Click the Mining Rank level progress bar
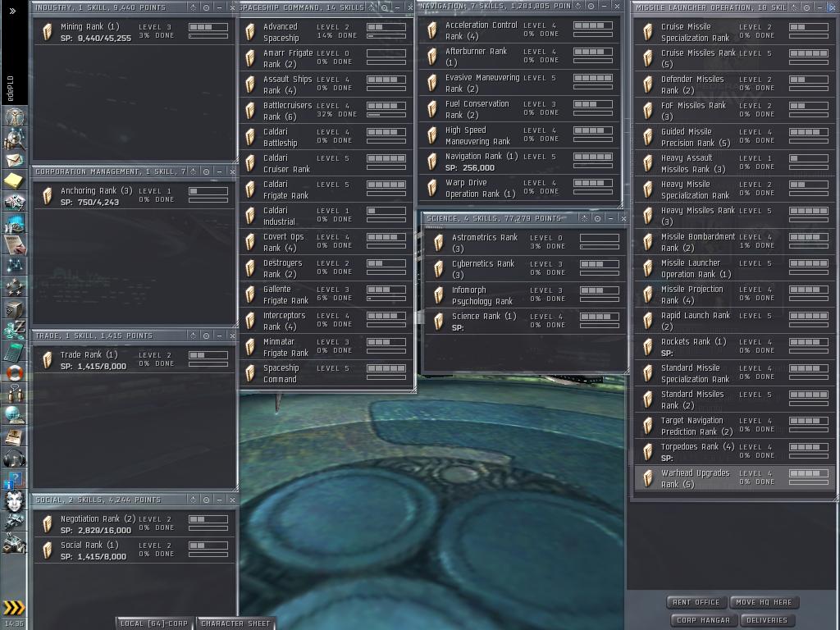This screenshot has width=840, height=630. pos(208,27)
